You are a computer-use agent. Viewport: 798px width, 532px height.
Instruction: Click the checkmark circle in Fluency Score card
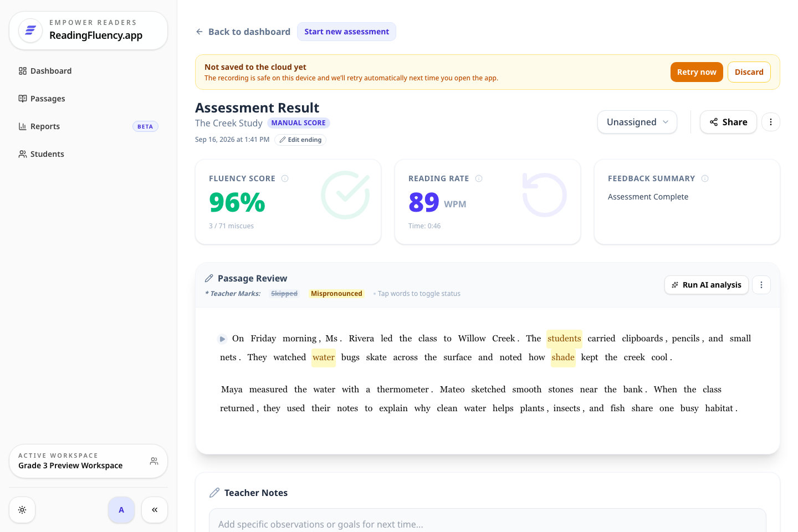point(345,195)
